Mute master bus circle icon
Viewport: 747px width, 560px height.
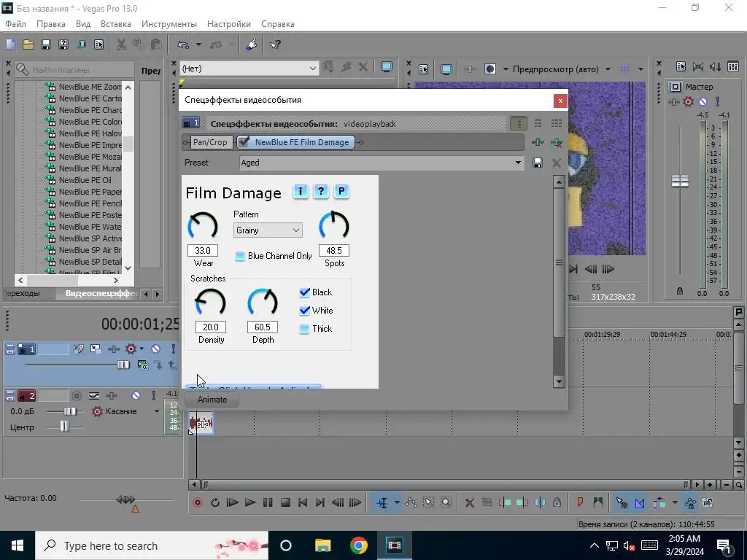coord(703,101)
